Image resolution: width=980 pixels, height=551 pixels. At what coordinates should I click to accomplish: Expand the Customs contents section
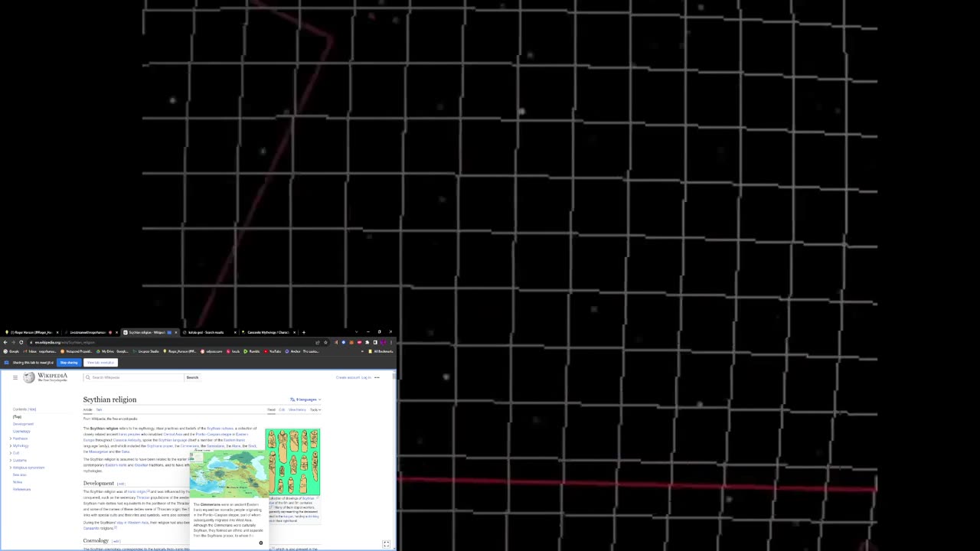[11, 460]
